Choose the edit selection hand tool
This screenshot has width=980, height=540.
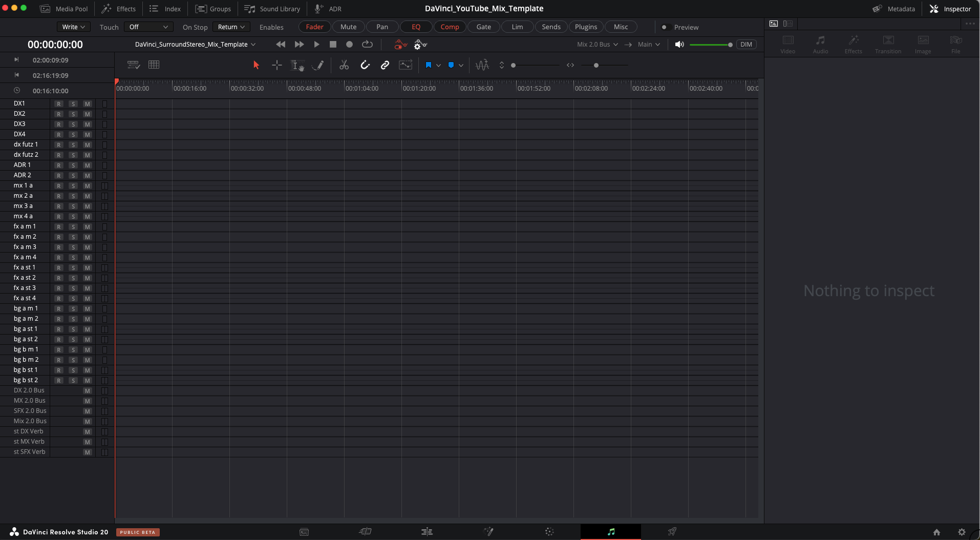(x=297, y=65)
